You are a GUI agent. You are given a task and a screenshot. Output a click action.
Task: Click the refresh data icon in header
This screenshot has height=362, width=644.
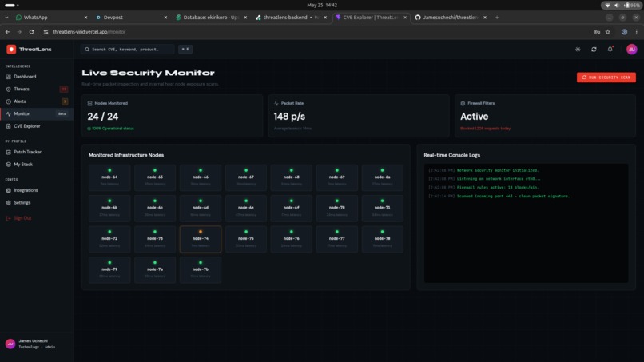(594, 50)
